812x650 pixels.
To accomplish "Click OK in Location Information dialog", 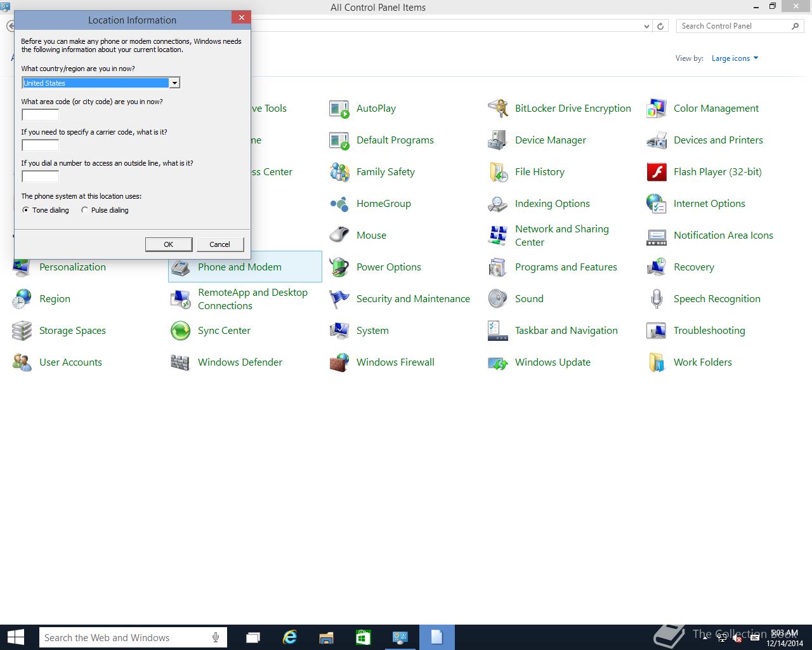I will point(169,244).
